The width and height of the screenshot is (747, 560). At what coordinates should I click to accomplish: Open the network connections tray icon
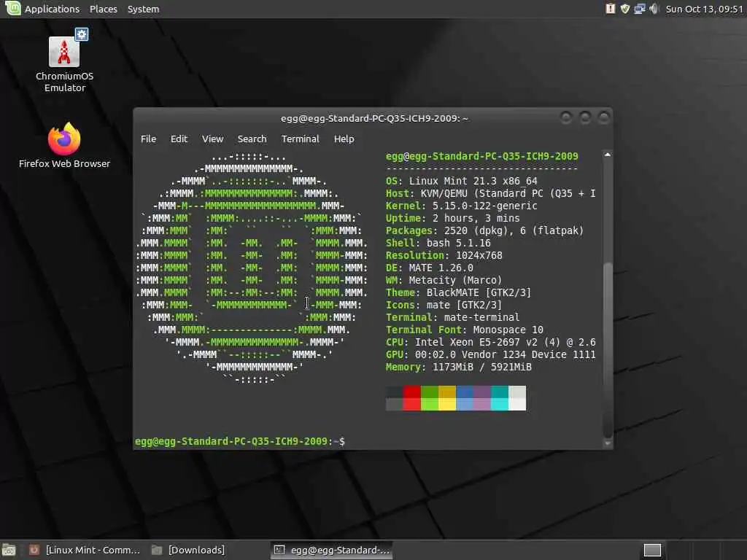click(x=639, y=9)
